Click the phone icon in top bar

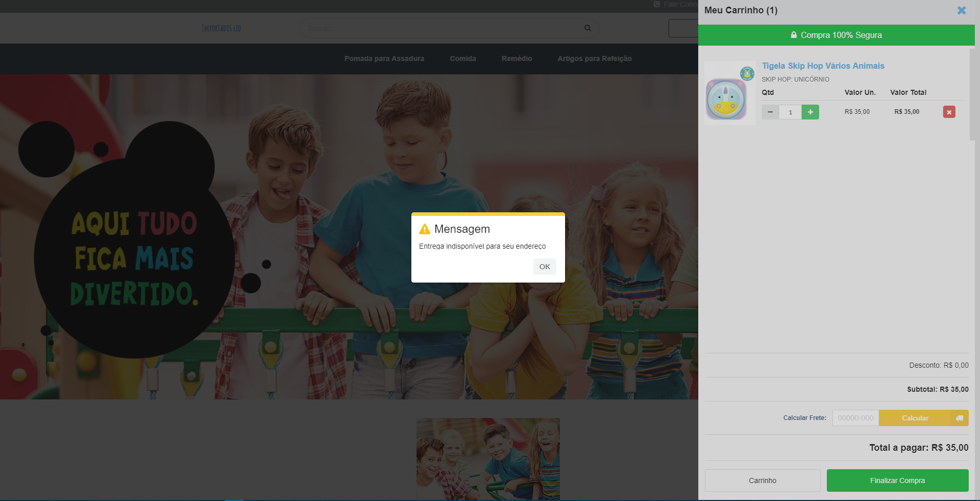(657, 4)
